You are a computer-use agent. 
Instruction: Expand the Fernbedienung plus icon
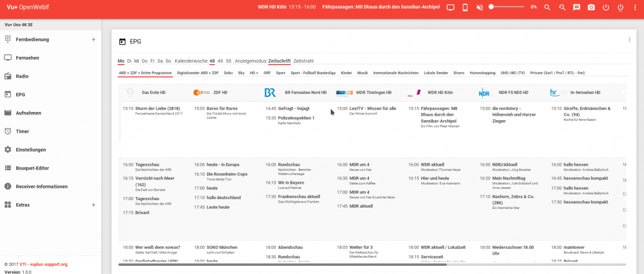tap(93, 39)
